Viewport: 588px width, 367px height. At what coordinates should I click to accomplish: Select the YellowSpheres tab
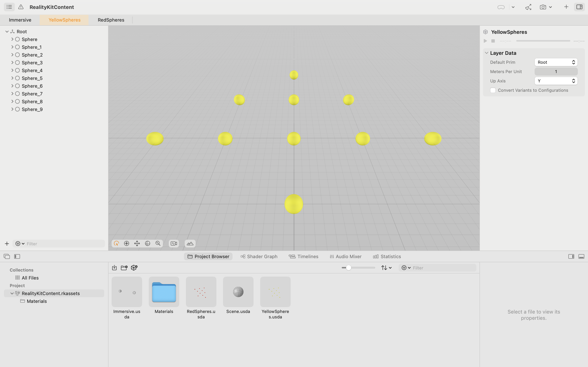(64, 20)
